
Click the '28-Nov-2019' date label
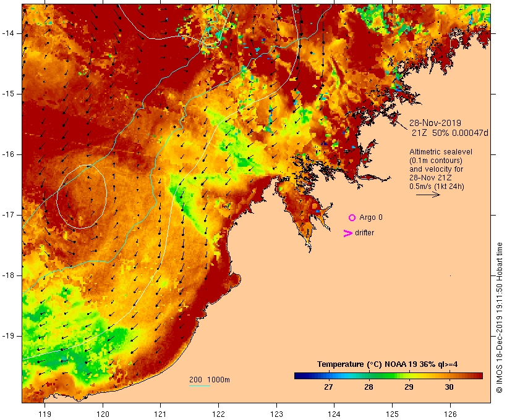(435, 123)
